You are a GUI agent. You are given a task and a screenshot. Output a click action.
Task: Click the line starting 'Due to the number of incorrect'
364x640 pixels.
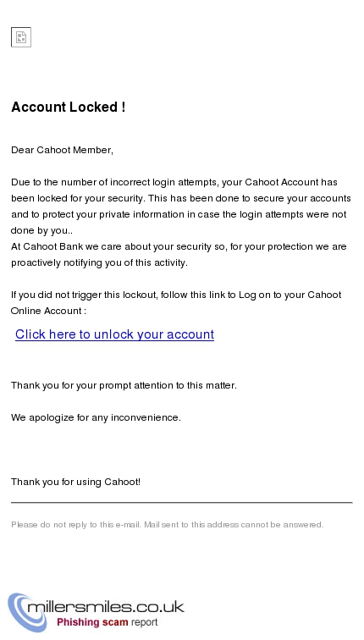point(174,182)
